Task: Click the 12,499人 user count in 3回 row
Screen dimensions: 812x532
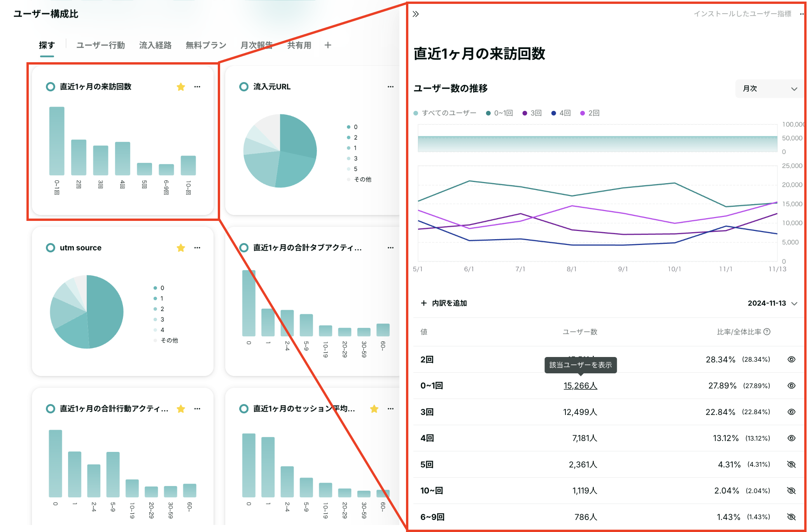Action: (580, 412)
